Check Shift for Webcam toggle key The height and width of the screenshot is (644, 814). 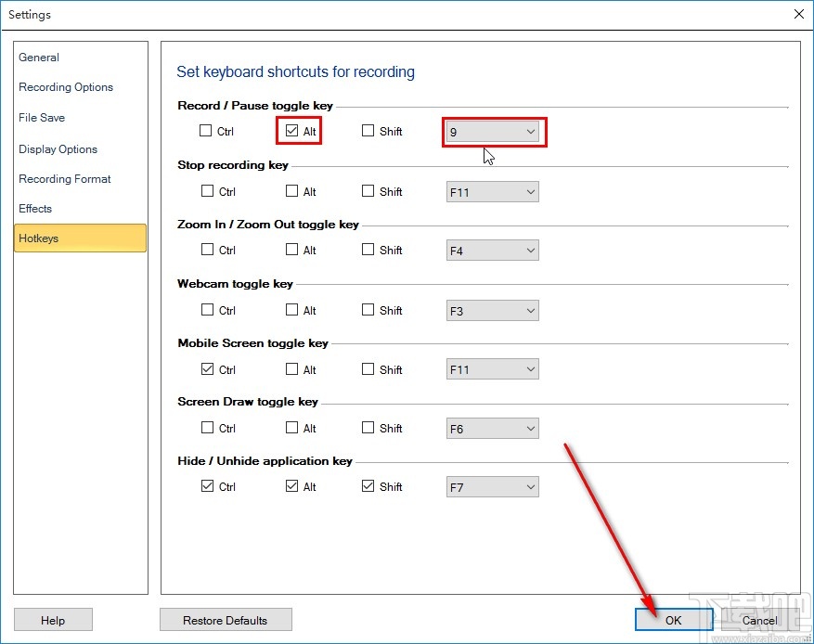(368, 310)
